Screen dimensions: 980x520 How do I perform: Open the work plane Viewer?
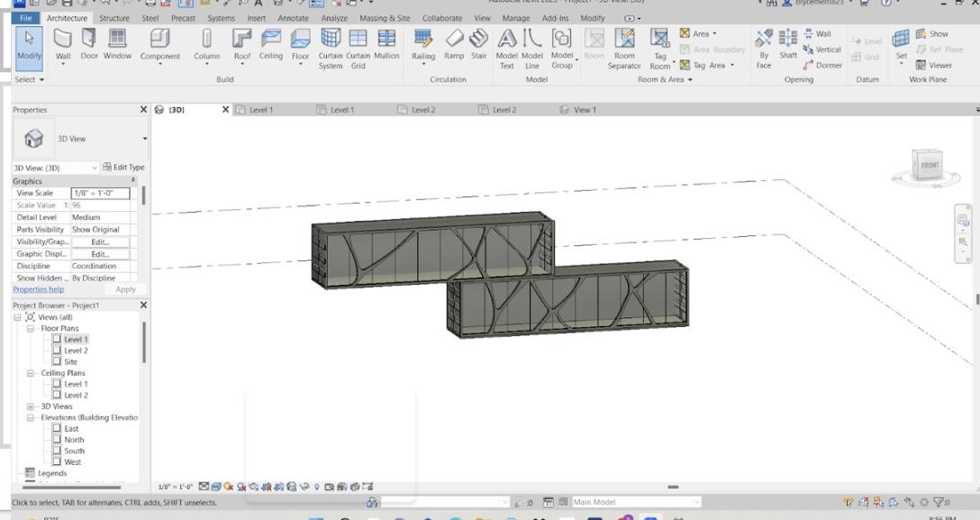point(934,65)
